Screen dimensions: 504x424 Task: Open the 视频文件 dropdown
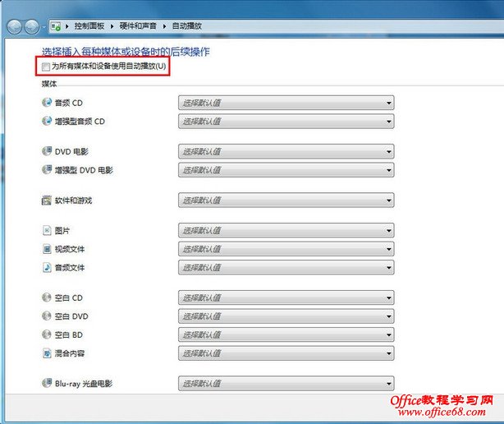pos(286,249)
